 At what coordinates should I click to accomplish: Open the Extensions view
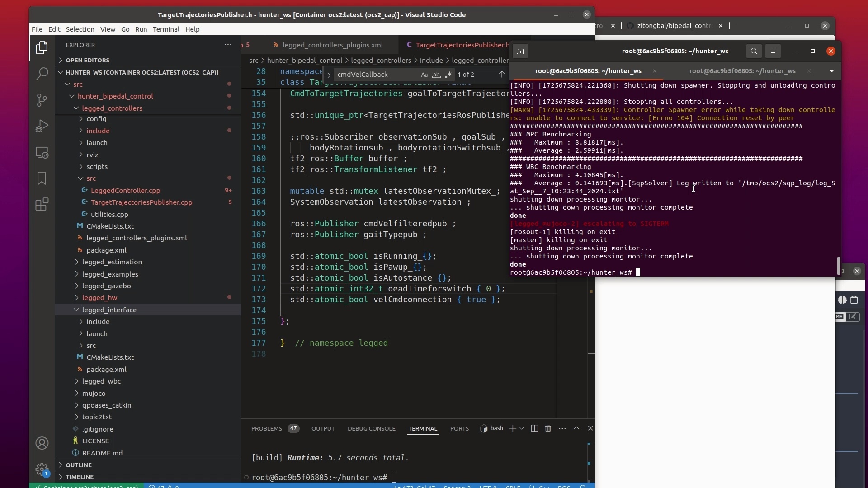pyautogui.click(x=42, y=204)
